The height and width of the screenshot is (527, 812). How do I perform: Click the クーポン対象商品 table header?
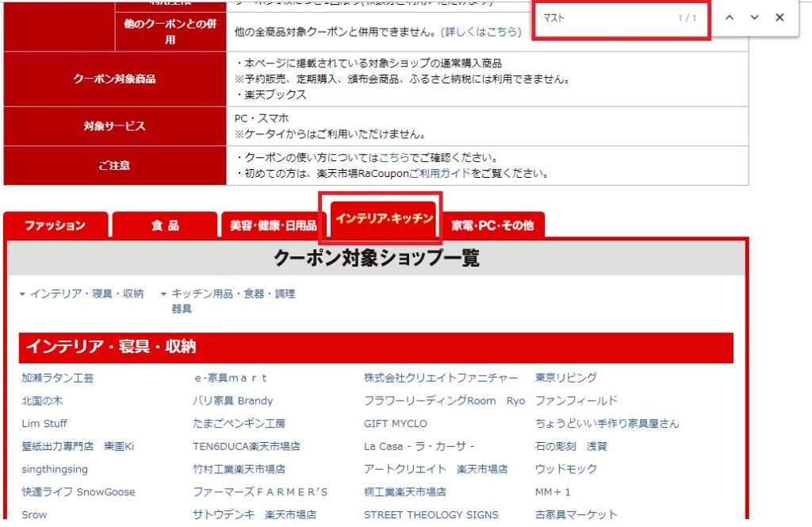coord(115,79)
